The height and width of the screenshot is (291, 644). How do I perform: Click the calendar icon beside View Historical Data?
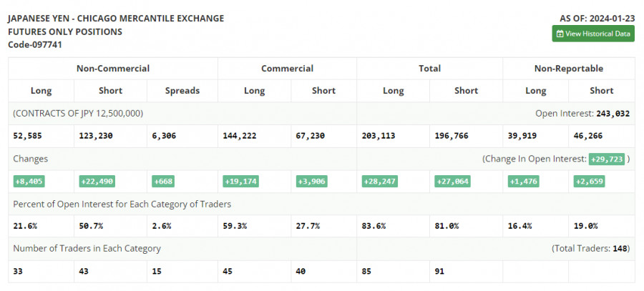(559, 34)
